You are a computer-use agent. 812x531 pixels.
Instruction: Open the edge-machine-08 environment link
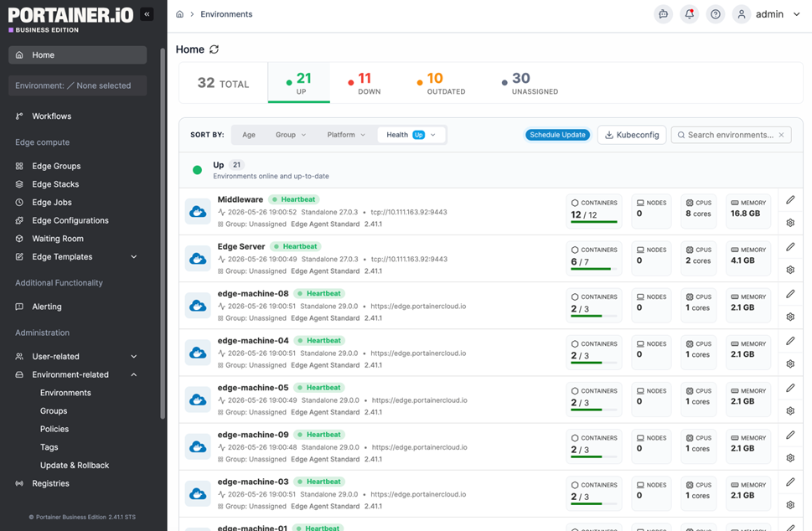point(253,294)
